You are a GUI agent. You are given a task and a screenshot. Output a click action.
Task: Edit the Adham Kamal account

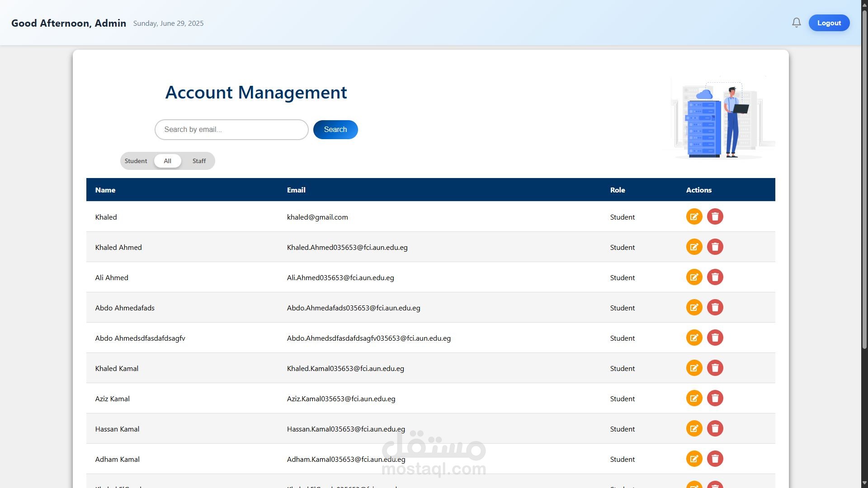pos(694,459)
